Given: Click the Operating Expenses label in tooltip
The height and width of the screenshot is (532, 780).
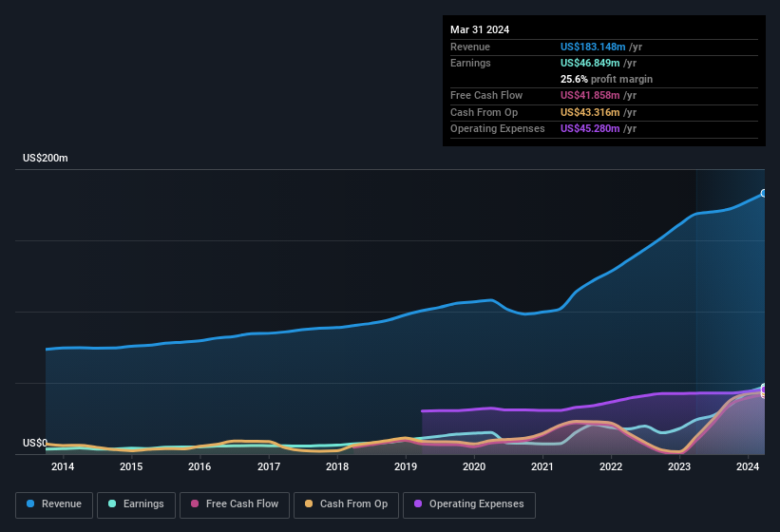Looking at the screenshot, I should [x=498, y=129].
